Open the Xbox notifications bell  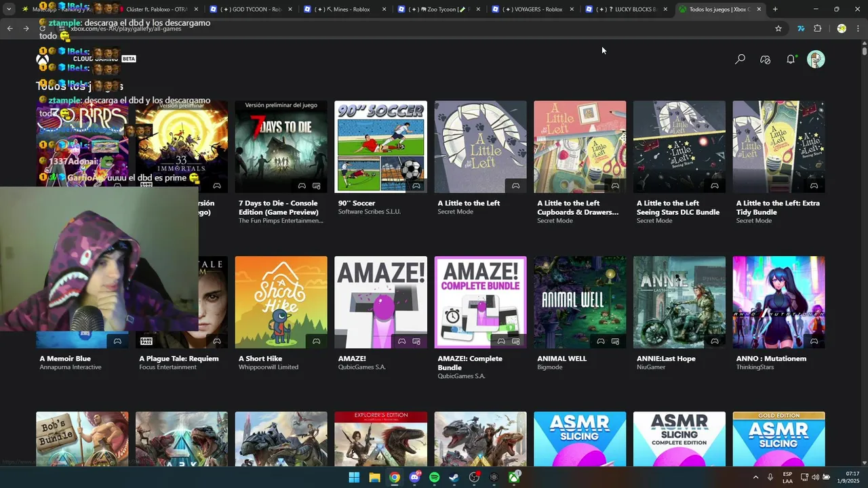point(791,60)
